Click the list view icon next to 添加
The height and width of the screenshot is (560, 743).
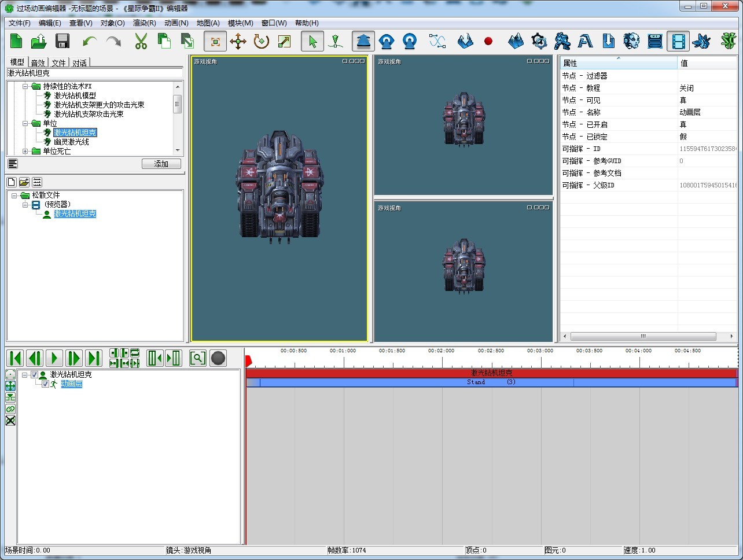click(13, 164)
